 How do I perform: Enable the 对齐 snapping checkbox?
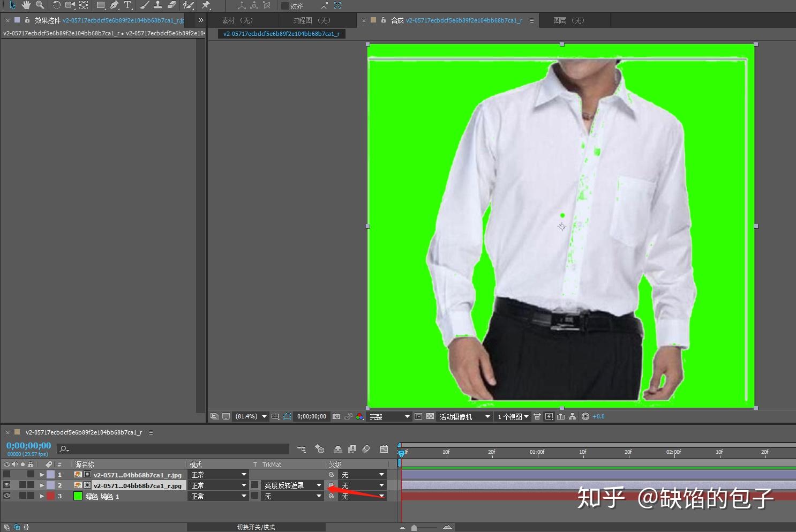click(x=285, y=6)
